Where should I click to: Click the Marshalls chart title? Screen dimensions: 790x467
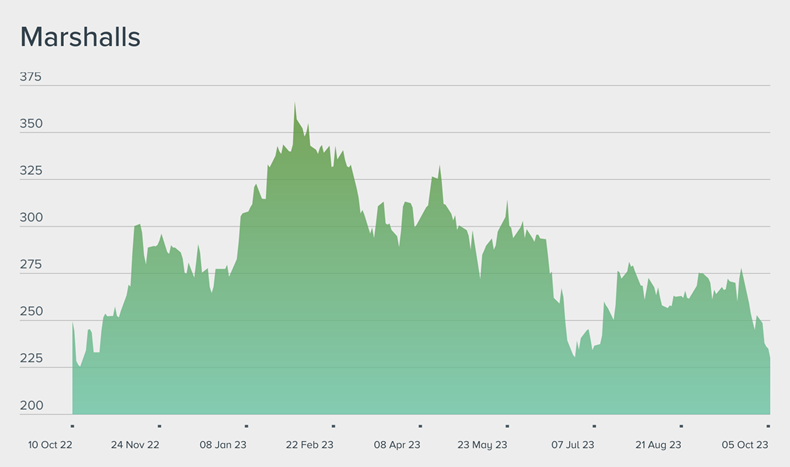(80, 37)
